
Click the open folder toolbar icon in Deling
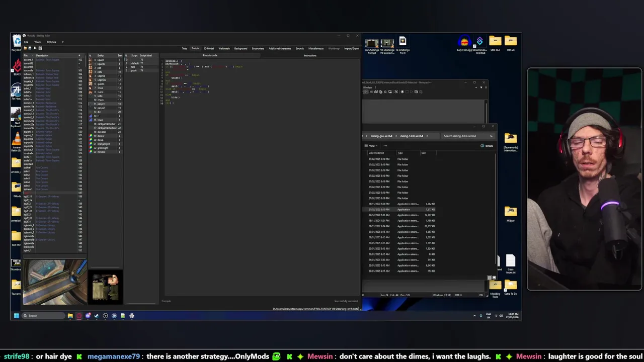(25, 48)
